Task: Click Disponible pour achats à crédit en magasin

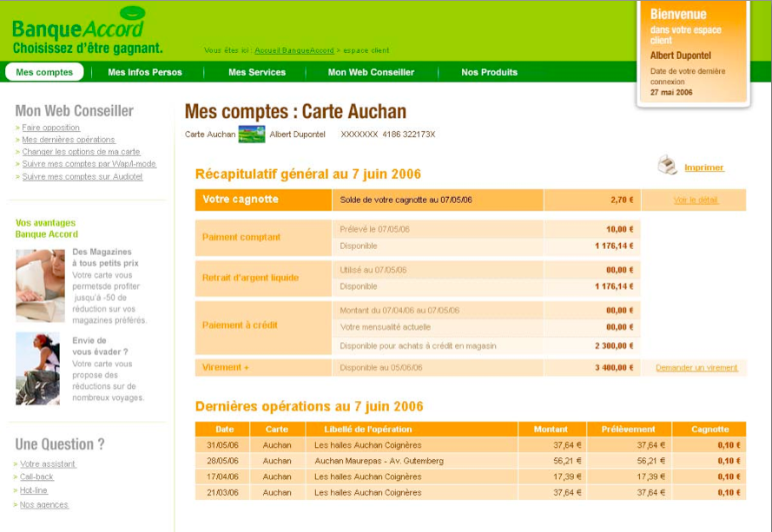Action: coord(418,346)
